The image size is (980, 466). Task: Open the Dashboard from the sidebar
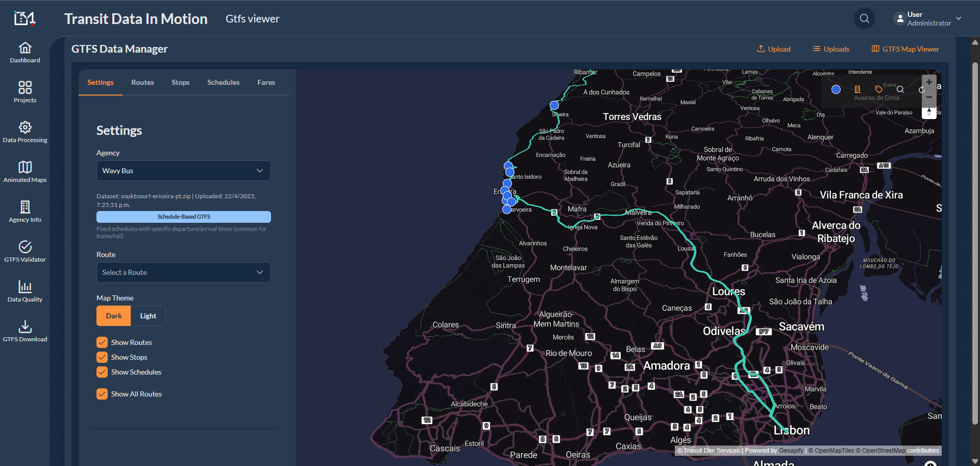click(x=24, y=52)
